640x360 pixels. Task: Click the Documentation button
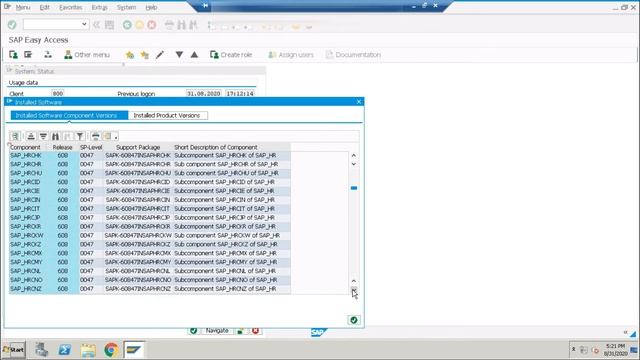pyautogui.click(x=353, y=55)
